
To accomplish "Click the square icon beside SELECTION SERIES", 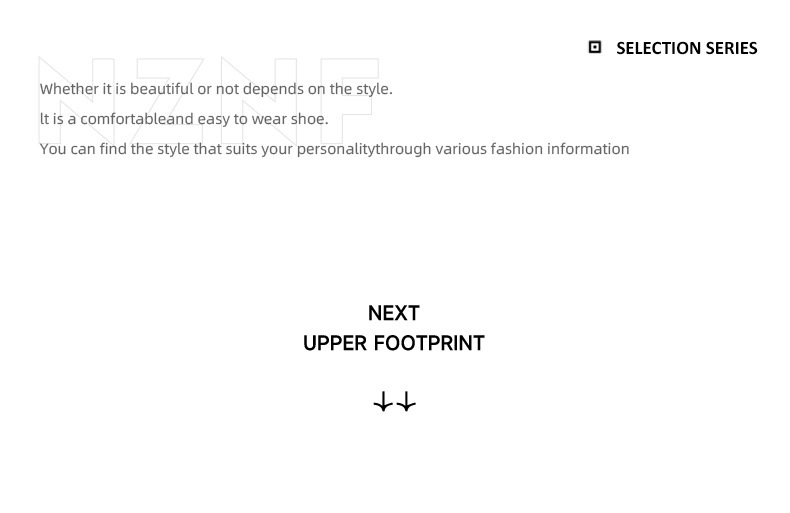I will (595, 47).
